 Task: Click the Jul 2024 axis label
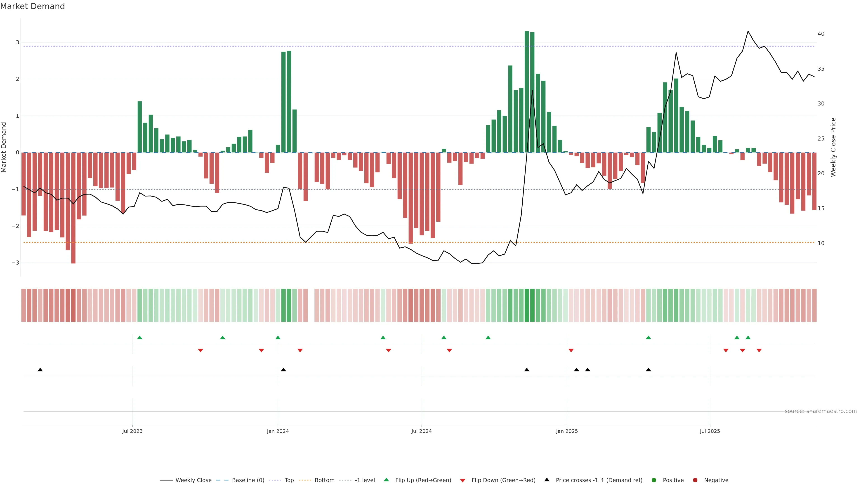pyautogui.click(x=421, y=431)
